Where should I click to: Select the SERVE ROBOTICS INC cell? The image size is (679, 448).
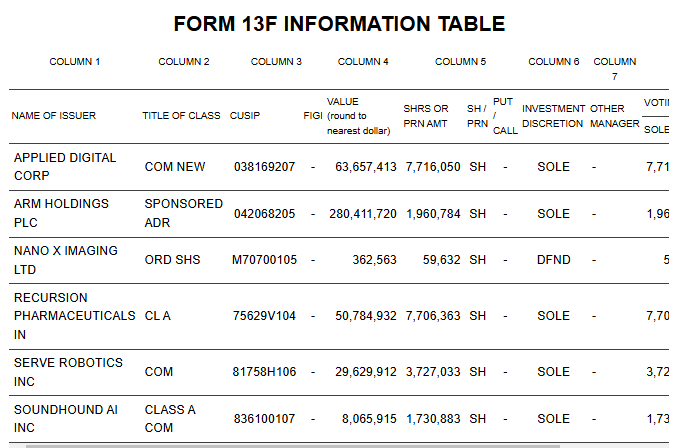click(x=68, y=372)
